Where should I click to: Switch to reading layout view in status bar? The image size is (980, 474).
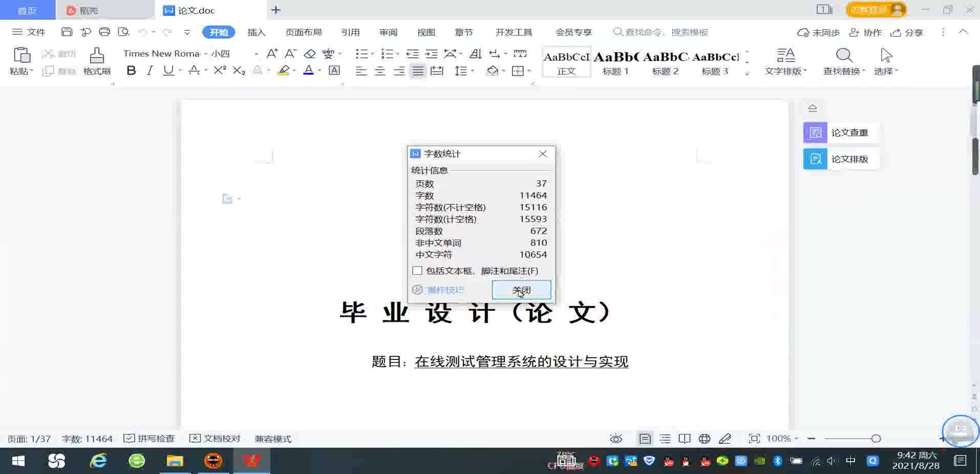point(685,439)
